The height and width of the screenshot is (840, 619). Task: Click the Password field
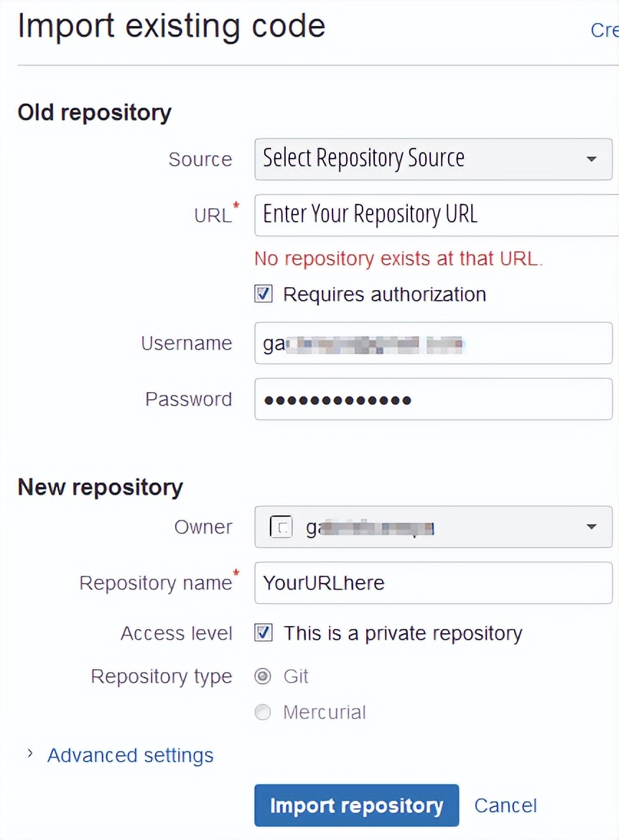(x=431, y=399)
